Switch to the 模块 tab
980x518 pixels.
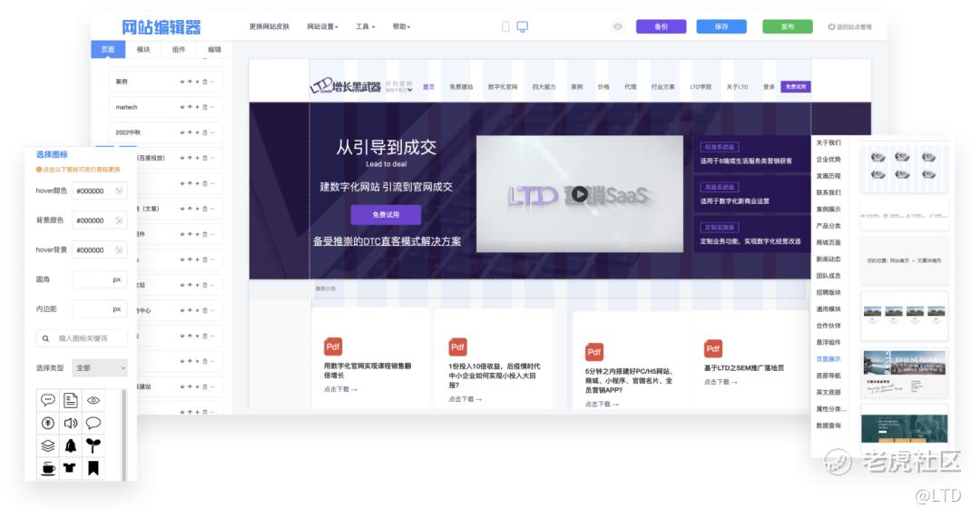point(143,49)
